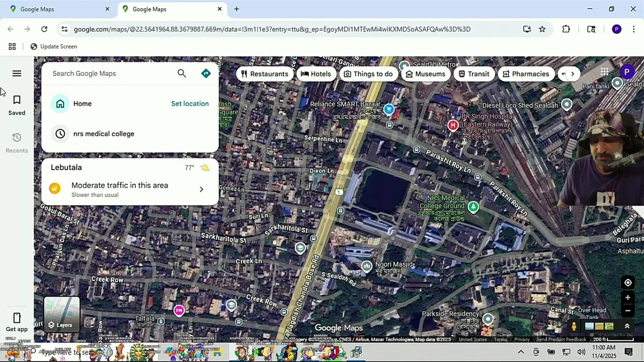Click the search magnifier icon
644x362 pixels.
[182, 73]
